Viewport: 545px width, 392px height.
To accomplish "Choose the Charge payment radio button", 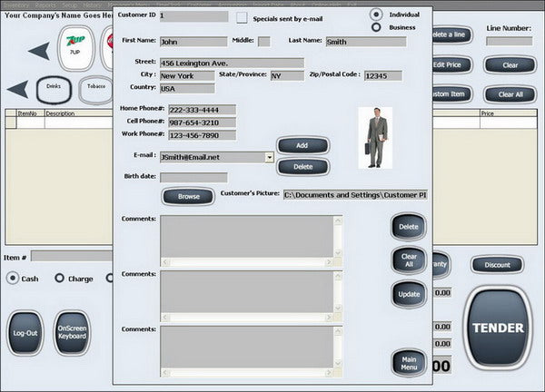I will (59, 278).
